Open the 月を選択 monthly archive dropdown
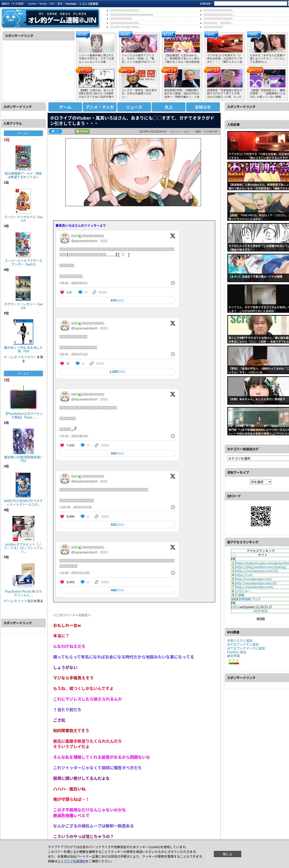 pos(260,482)
